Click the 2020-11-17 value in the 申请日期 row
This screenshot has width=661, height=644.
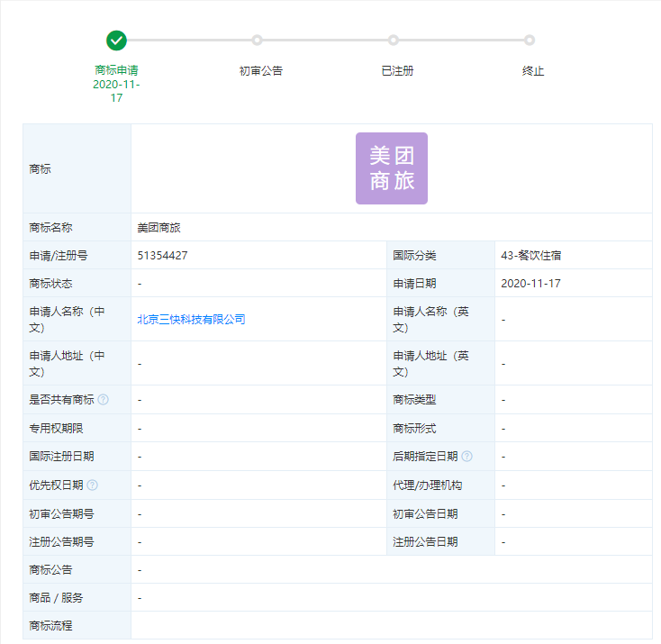[530, 284]
